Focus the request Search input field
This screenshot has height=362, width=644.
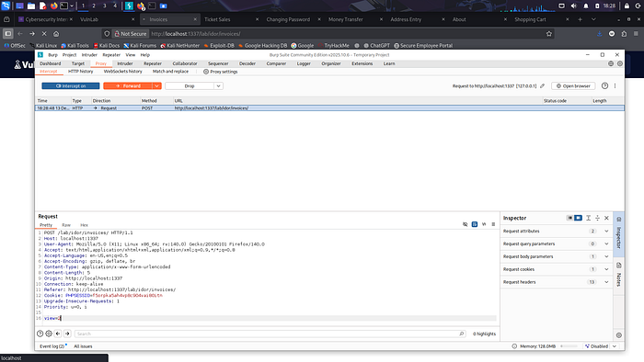pyautogui.click(x=270, y=334)
